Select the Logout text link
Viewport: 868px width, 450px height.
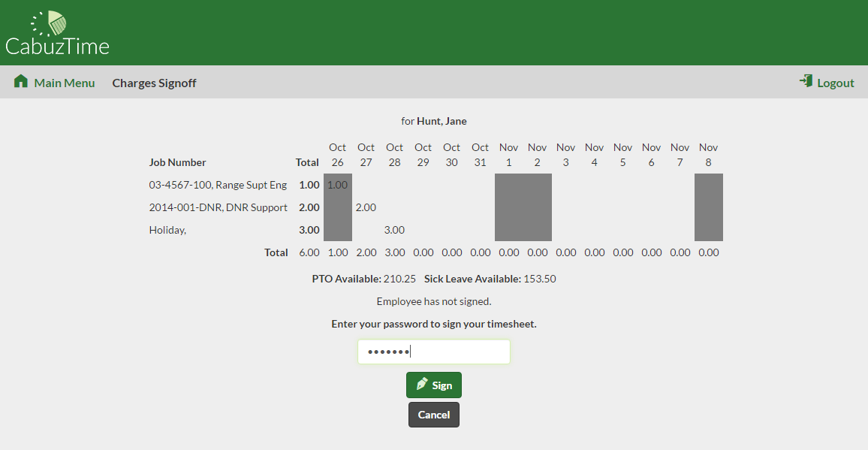click(835, 83)
